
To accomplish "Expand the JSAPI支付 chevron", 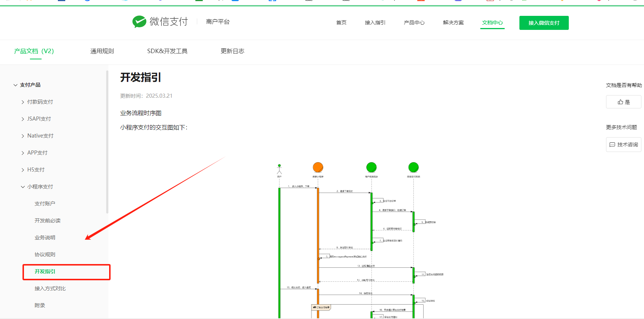I will click(x=23, y=119).
